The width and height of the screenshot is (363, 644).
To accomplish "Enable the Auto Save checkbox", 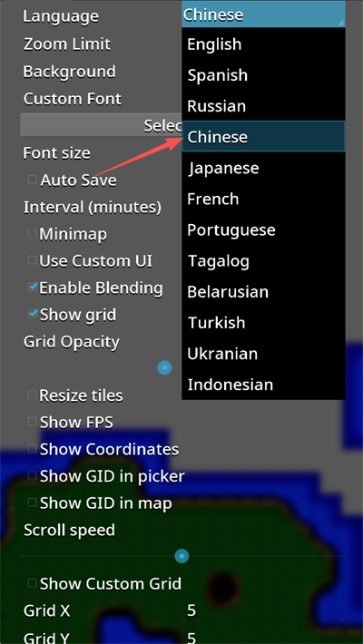I will pyautogui.click(x=32, y=180).
